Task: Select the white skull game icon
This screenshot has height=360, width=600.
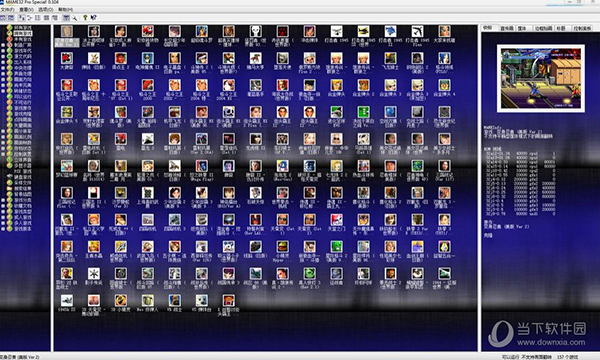Action: tap(255, 31)
